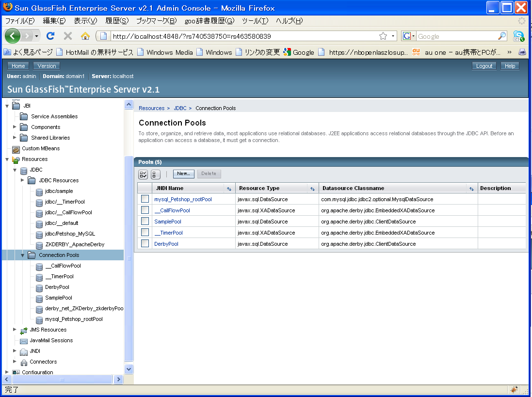The width and height of the screenshot is (532, 397).
Task: Check the DerbyPool row checkbox
Action: coord(145,244)
